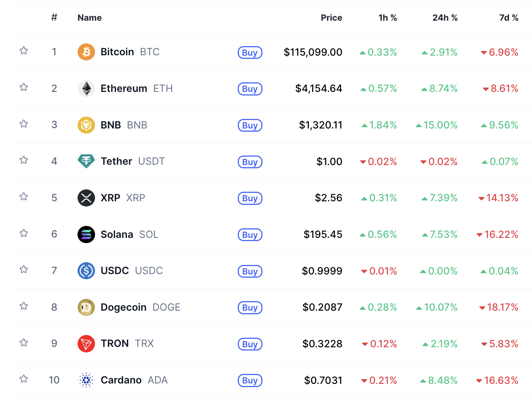
Task: Sort by the 7d % column header
Action: click(x=509, y=18)
